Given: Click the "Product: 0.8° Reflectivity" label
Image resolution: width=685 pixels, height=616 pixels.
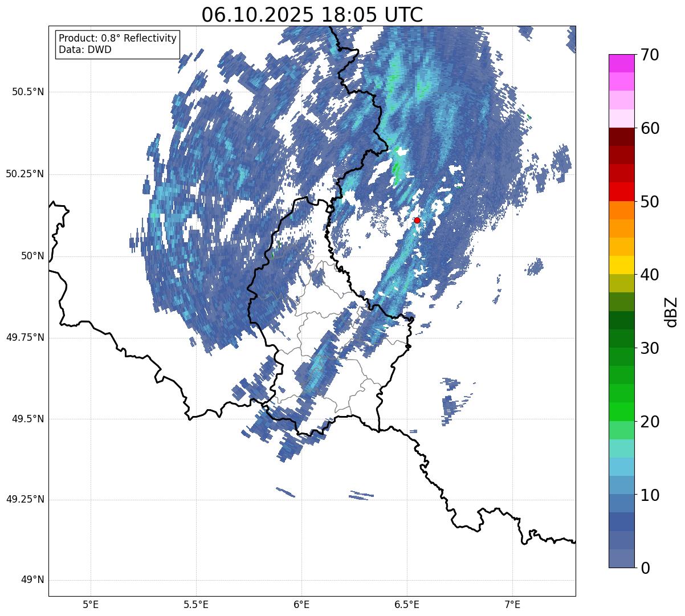Looking at the screenshot, I should pos(118,38).
